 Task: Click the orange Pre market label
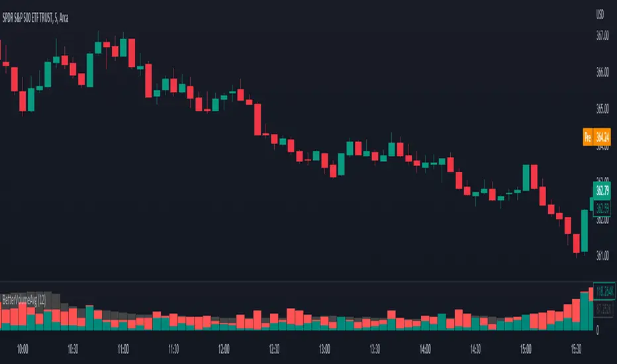click(587, 138)
